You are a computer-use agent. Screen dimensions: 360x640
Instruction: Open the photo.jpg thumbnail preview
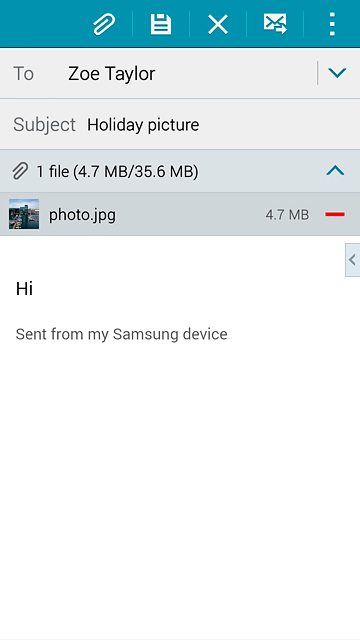click(x=24, y=214)
